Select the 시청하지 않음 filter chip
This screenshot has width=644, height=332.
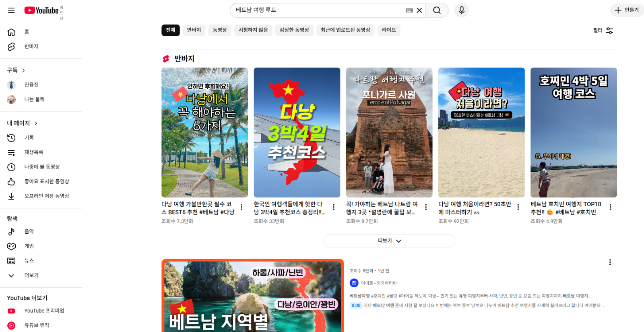click(x=253, y=30)
